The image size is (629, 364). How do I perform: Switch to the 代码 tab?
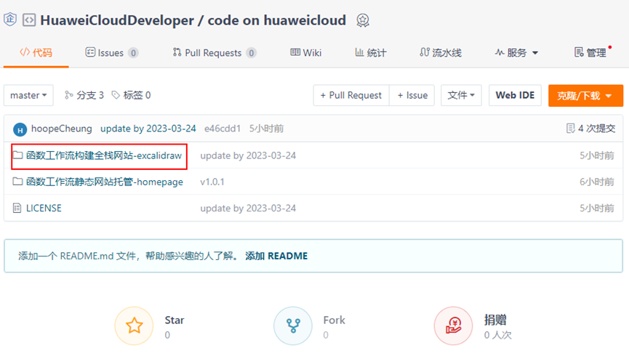36,52
